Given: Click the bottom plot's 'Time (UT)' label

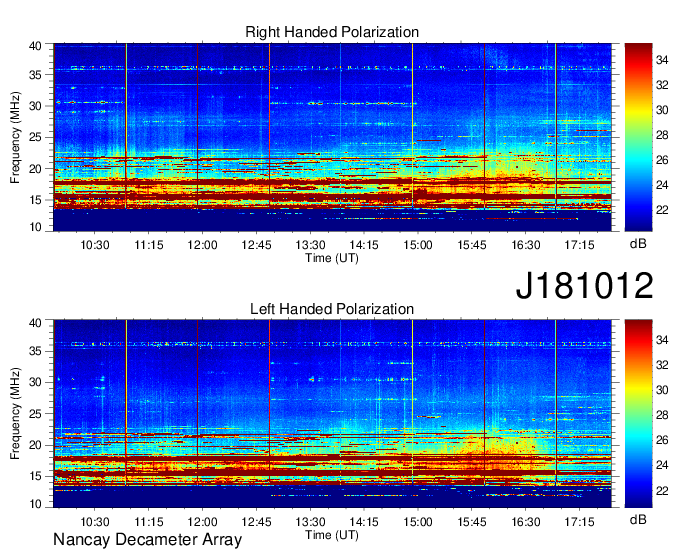Looking at the screenshot, I should 332,535.
